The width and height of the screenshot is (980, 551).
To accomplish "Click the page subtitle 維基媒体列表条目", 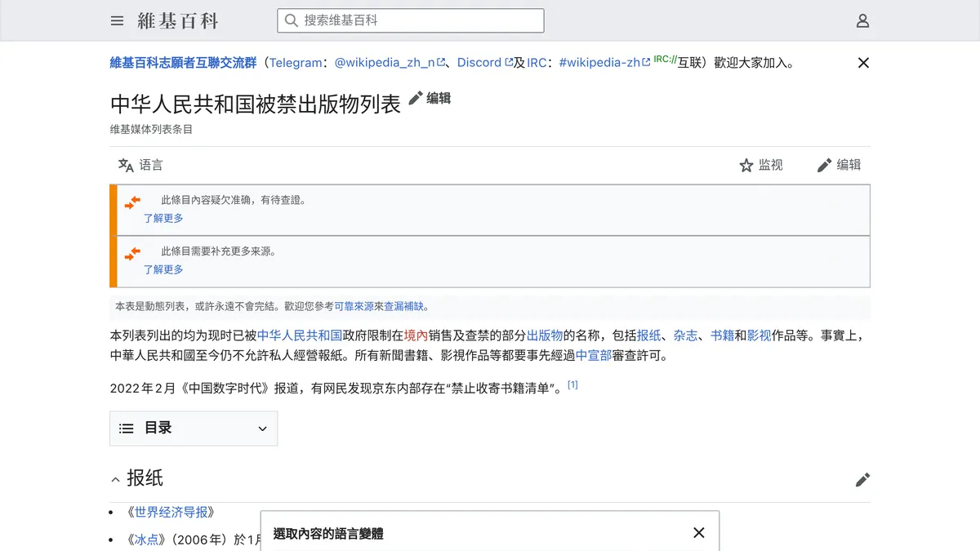I will coord(151,129).
